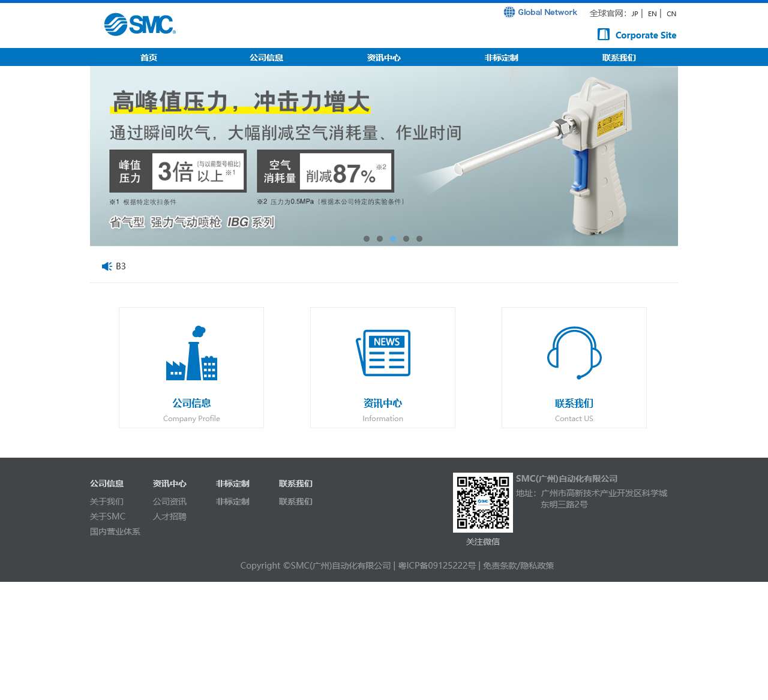Open footer 关于我们 link
Viewport: 768px width, 700px height.
click(x=107, y=501)
